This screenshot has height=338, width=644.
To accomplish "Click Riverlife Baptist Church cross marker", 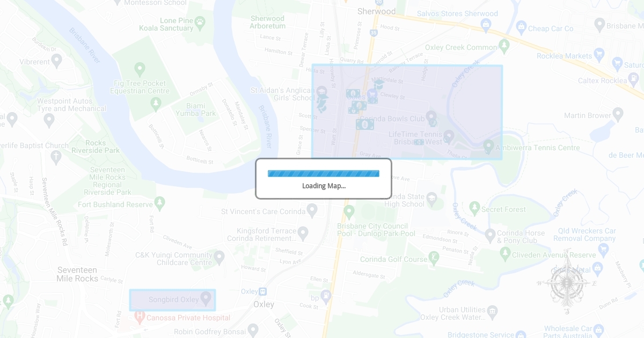I will (x=56, y=157).
